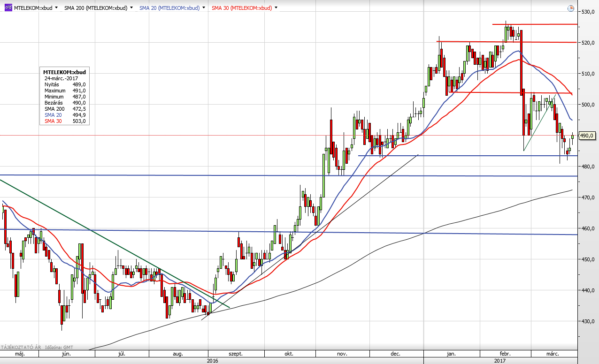Click the 530,0 price axis label
The image size is (599, 364).
coord(589,11)
